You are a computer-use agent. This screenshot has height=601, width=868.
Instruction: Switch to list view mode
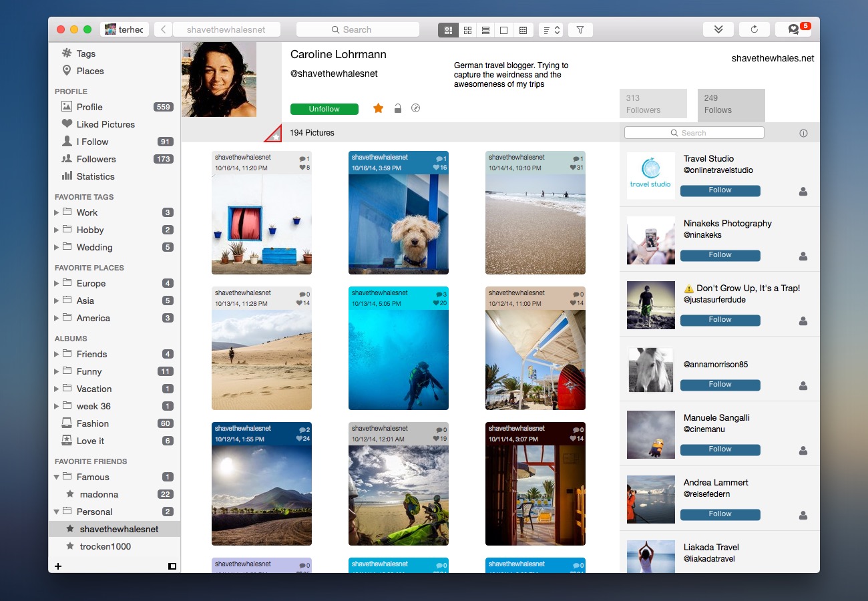point(485,30)
